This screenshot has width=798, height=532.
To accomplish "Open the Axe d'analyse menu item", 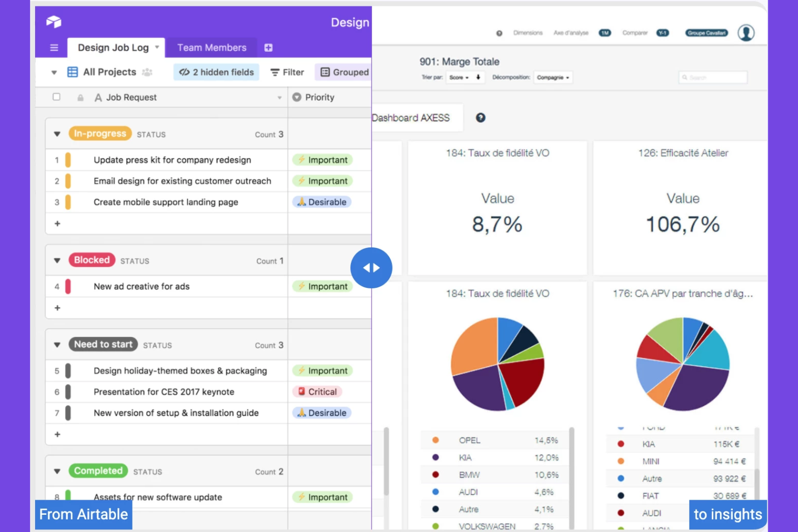I will [x=571, y=33].
